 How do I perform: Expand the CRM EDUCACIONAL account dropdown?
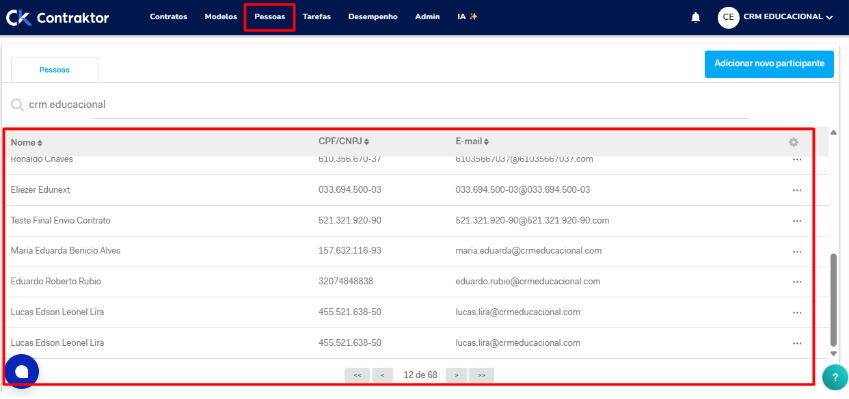click(x=788, y=17)
